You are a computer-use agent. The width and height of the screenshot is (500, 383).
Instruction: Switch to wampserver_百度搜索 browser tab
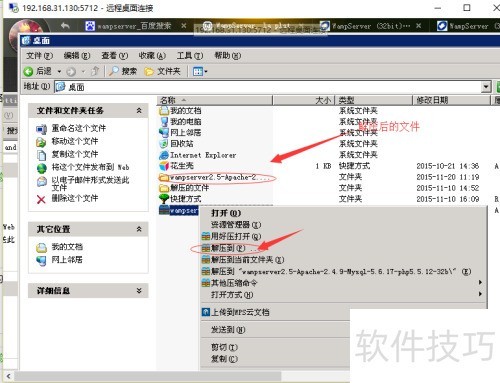tap(133, 26)
